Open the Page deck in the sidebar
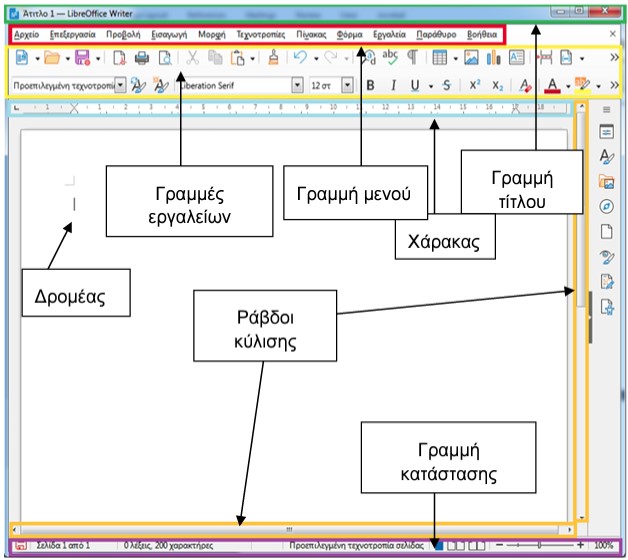 pos(606,232)
